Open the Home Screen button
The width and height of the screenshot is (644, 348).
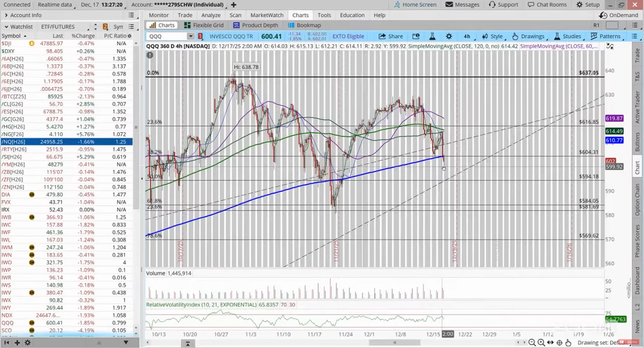tap(415, 5)
